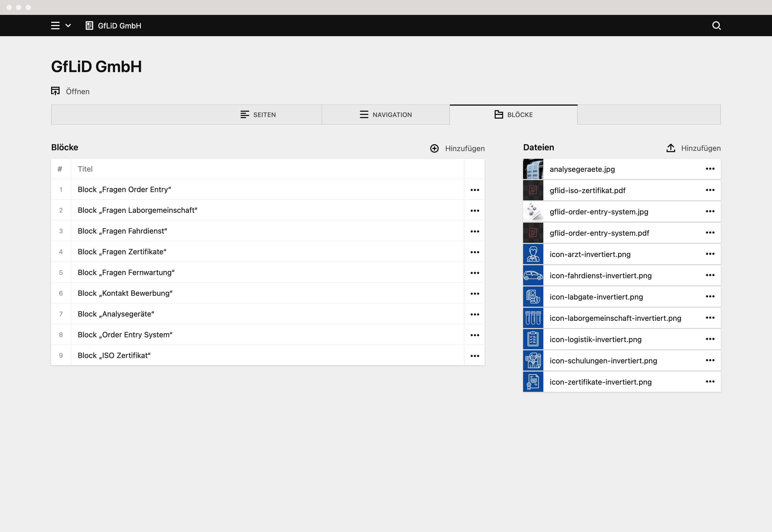The width and height of the screenshot is (772, 532).
Task: Open options for Block „Order Entry System“
Action: [475, 335]
